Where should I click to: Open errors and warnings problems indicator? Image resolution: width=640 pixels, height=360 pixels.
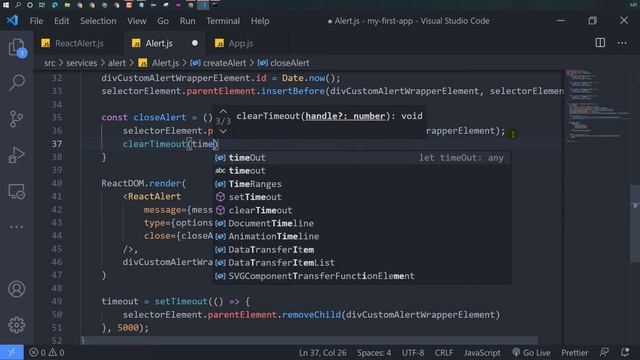pyautogui.click(x=47, y=352)
